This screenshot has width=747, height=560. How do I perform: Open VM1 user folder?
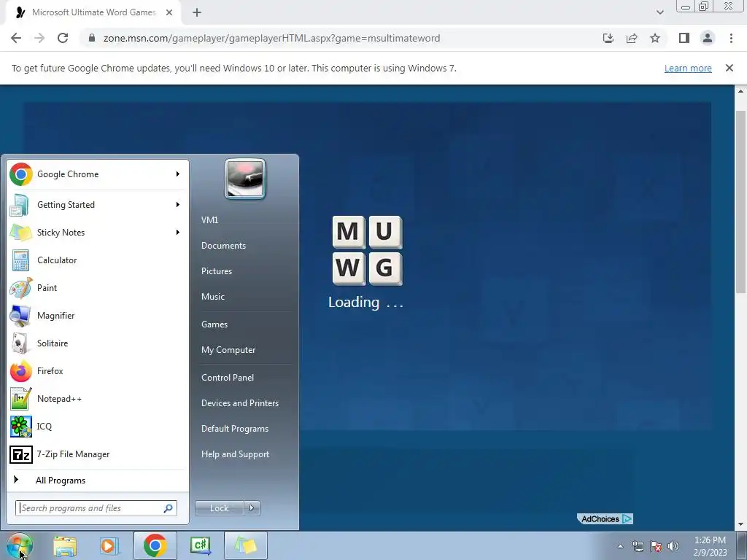(x=209, y=220)
